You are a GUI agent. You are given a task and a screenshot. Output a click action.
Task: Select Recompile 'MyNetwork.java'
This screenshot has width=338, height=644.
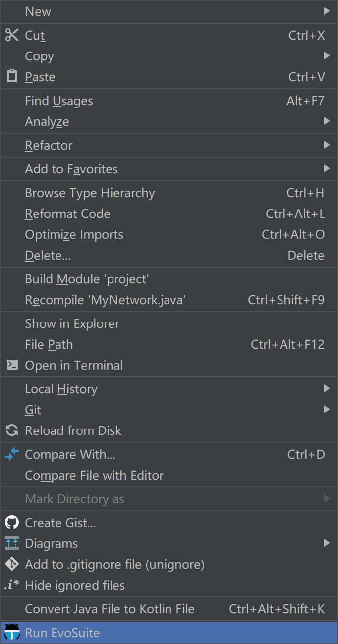[169, 300]
